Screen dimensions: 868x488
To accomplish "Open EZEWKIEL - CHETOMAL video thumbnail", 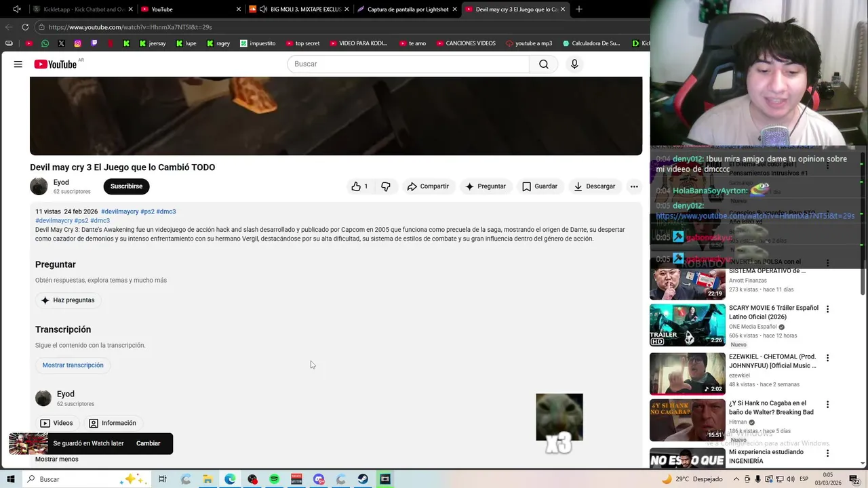I will (x=688, y=374).
